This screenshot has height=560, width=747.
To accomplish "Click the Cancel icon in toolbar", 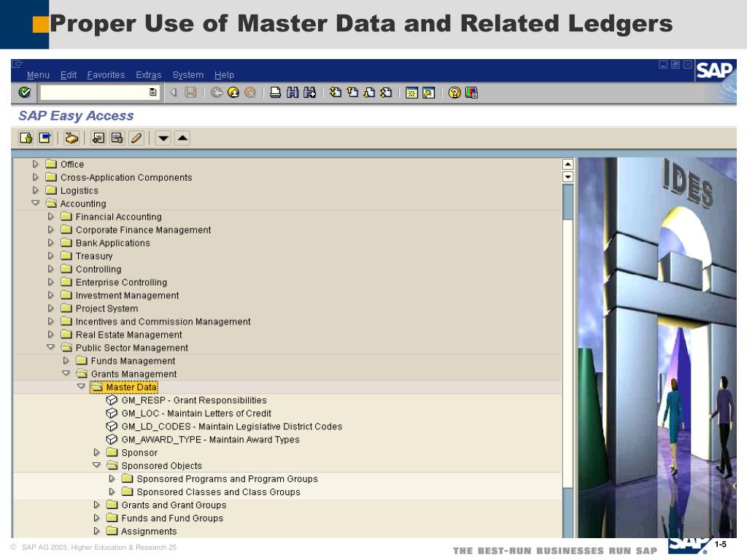I will point(250,93).
